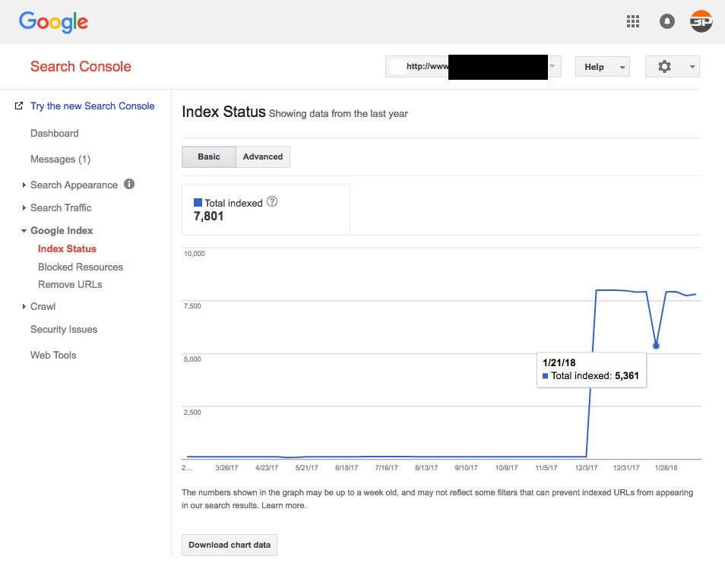Image resolution: width=725 pixels, height=588 pixels.
Task: Toggle the Total indexed blue legend square
Action: pos(198,203)
